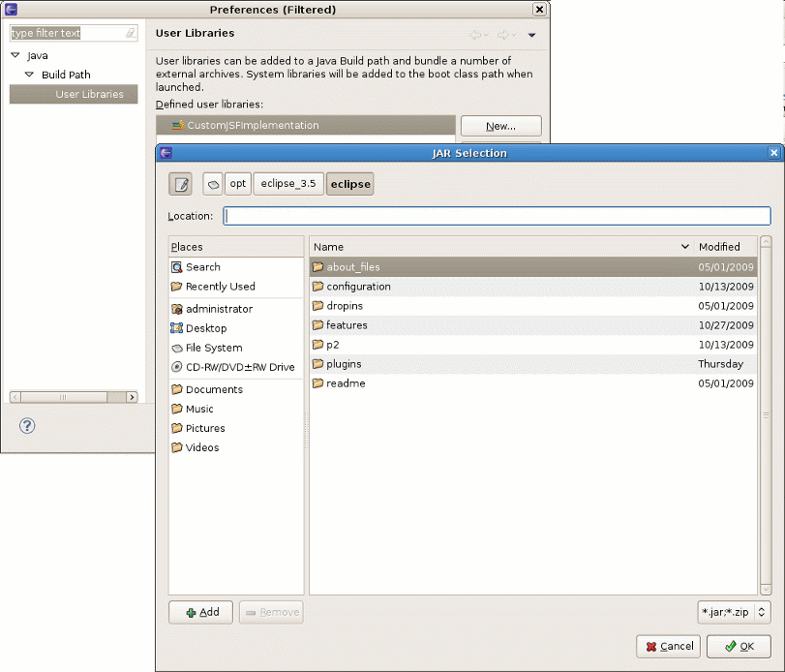Sort files by the Name column header
785x672 pixels.
500,247
